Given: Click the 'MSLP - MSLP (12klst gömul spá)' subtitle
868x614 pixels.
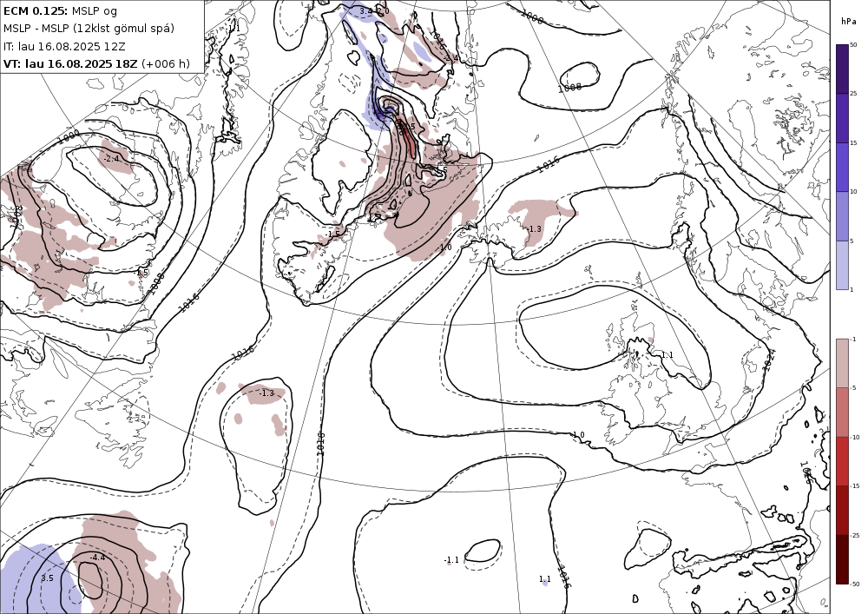Looking at the screenshot, I should tap(89, 29).
